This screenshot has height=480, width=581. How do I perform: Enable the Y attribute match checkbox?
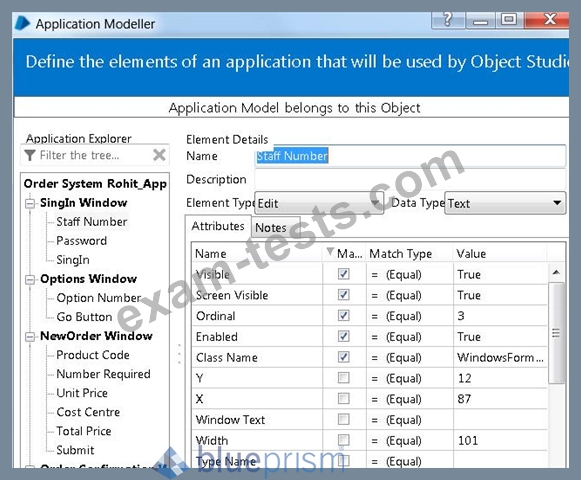343,378
